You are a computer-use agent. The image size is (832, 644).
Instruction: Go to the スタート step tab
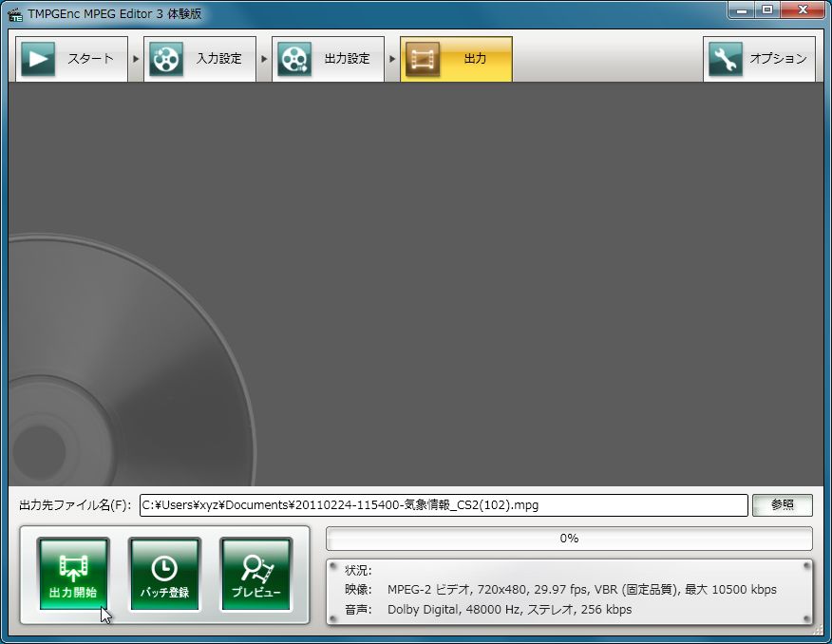point(71,59)
